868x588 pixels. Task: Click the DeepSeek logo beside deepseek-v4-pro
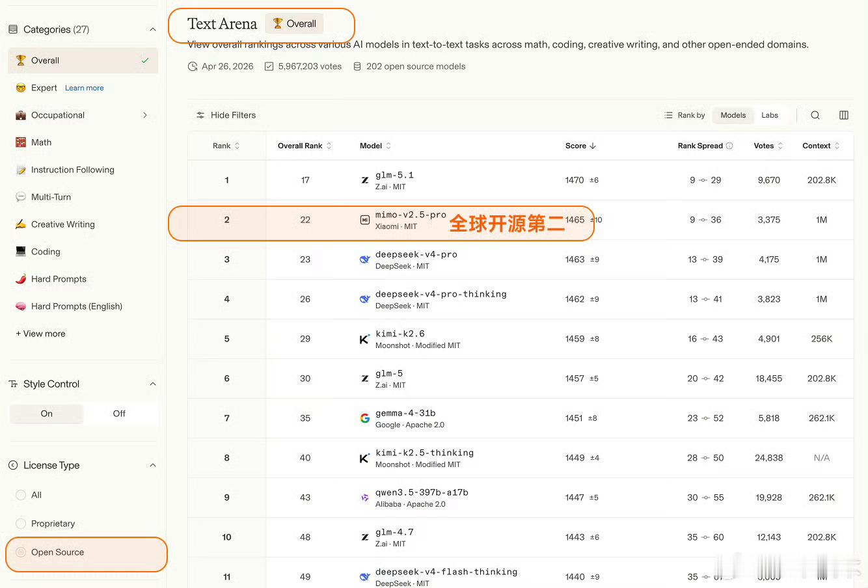tap(365, 260)
